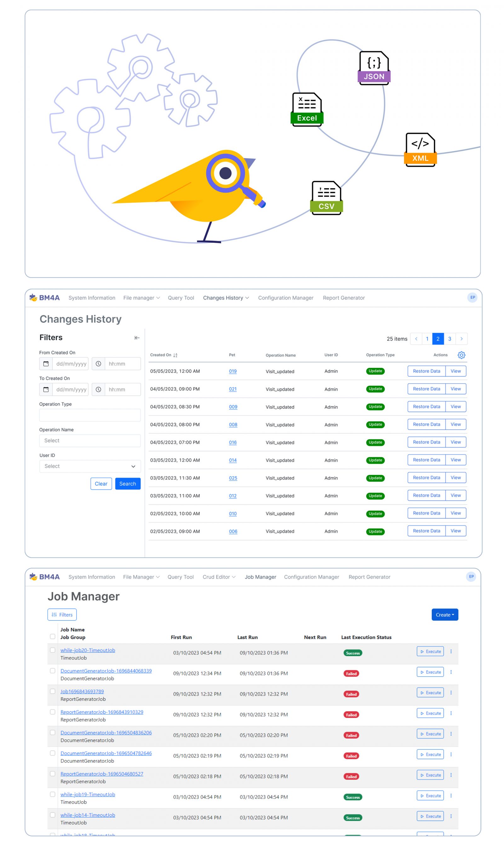
Task: Sort by Created On column icon
Action: (x=175, y=355)
